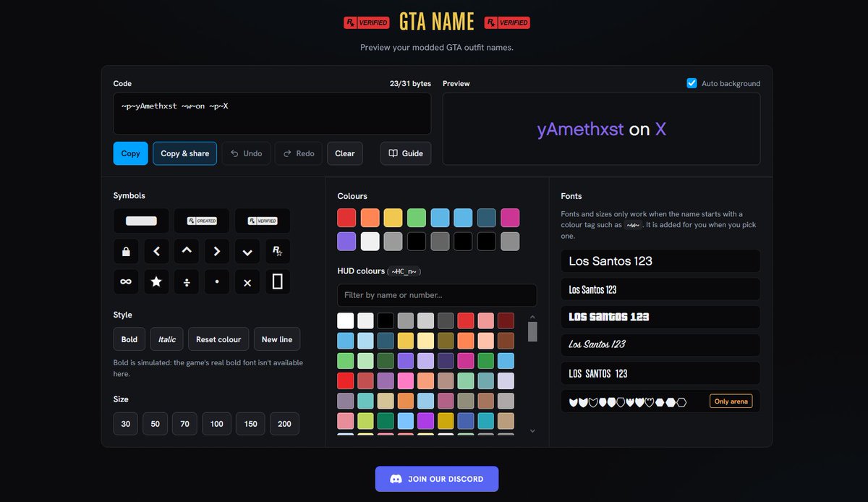Insert the up arrow symbol
This screenshot has width=868, height=502.
[x=187, y=251]
